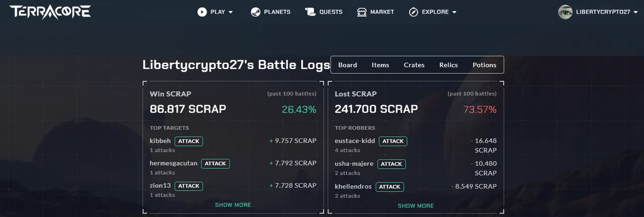
Task: Attack player hermesgacutan
Action: (215, 163)
